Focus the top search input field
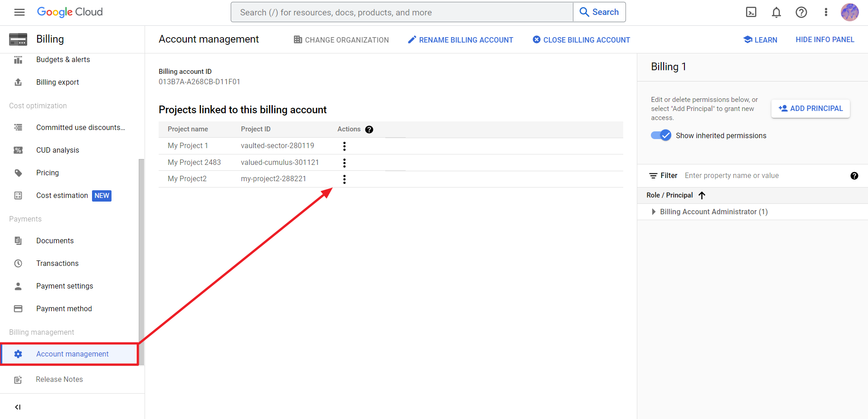The width and height of the screenshot is (868, 419). (x=402, y=12)
